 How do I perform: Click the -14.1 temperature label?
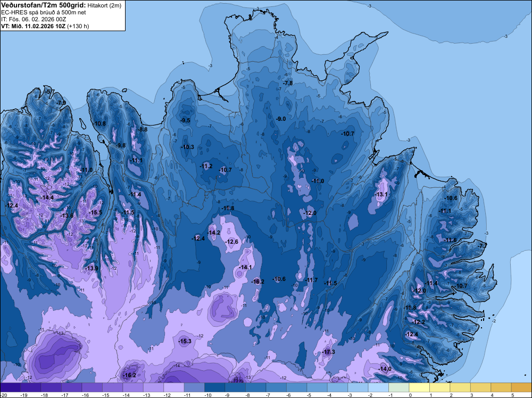pyautogui.click(x=246, y=267)
